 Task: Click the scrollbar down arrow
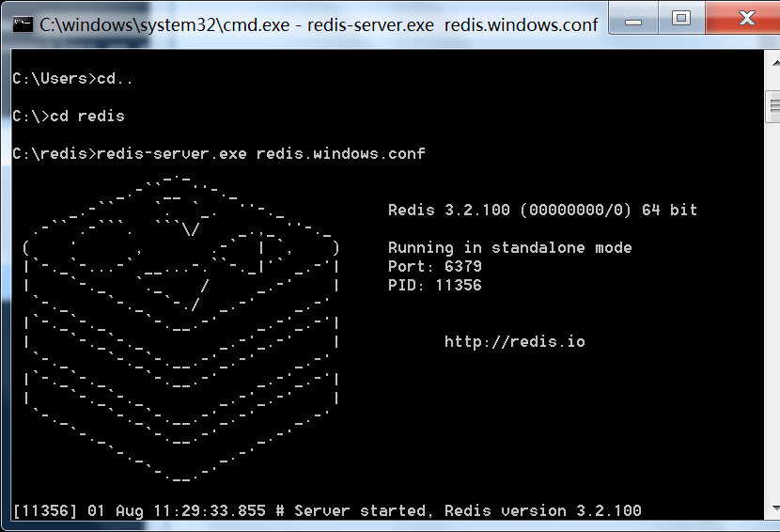pos(775,509)
